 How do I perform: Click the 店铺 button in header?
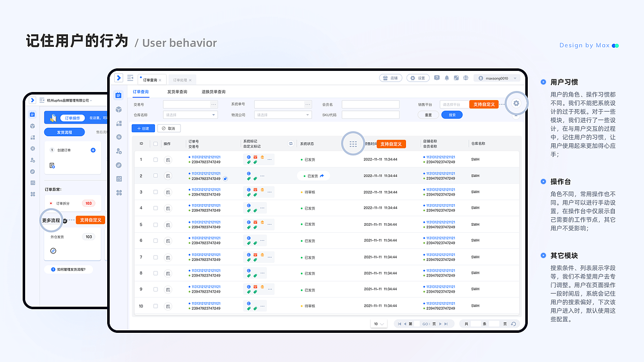click(391, 78)
